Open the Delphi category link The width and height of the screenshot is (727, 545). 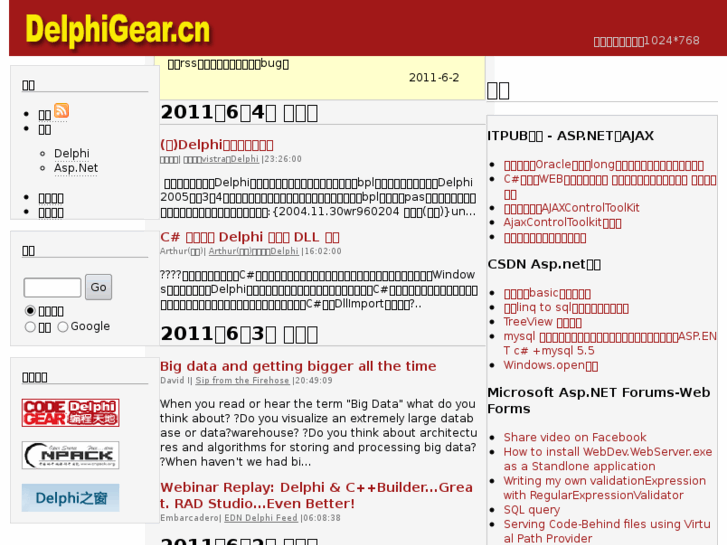[72, 154]
